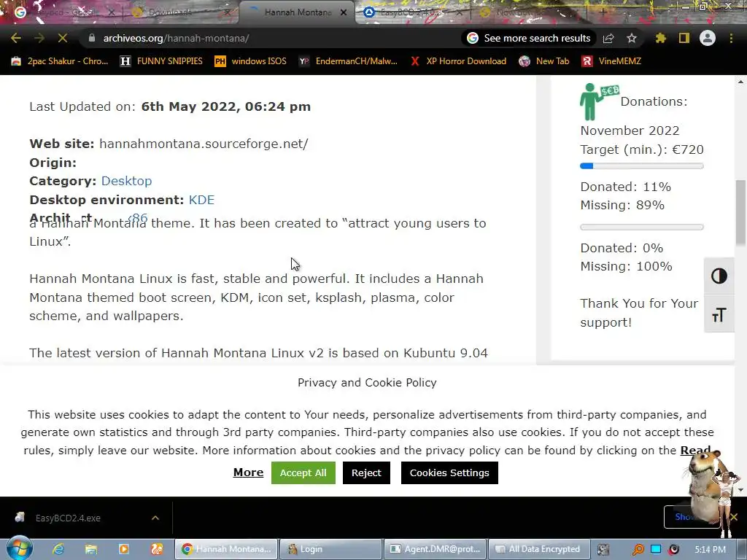Open the taskbar clock showing 5:14 PM
This screenshot has height=560, width=747.
point(710,550)
